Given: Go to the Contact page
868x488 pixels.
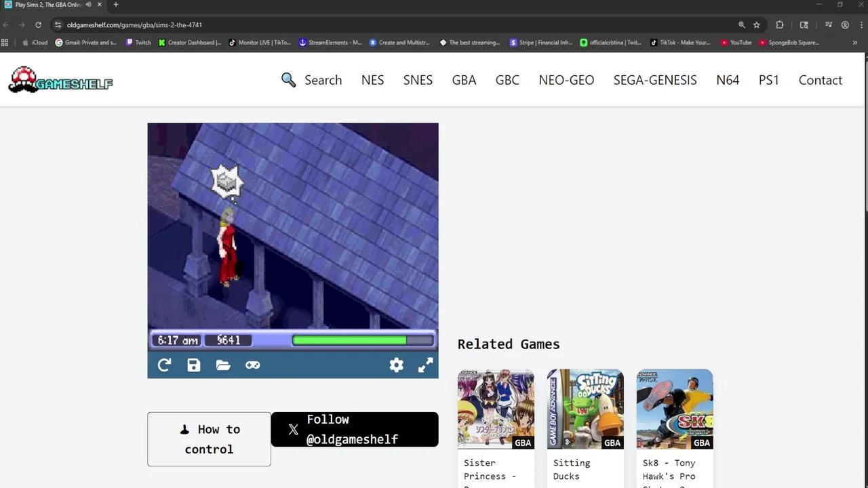Looking at the screenshot, I should coord(821,80).
